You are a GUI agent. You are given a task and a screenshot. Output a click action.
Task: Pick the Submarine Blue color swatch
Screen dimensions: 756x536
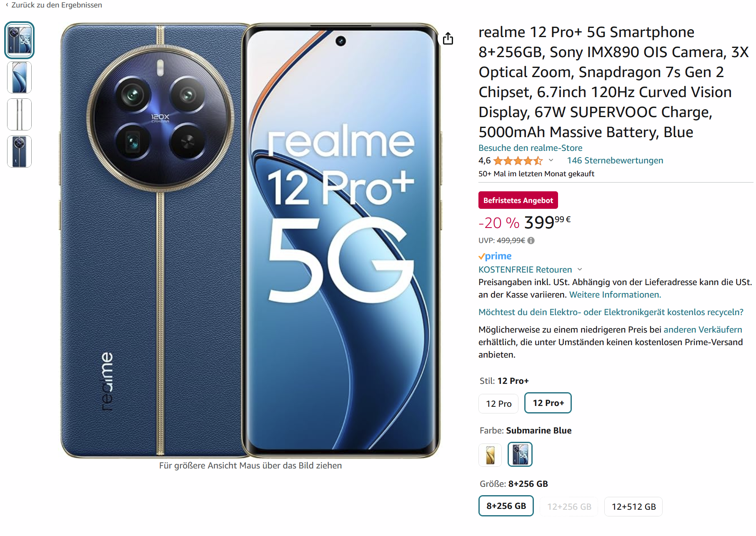[x=520, y=454]
